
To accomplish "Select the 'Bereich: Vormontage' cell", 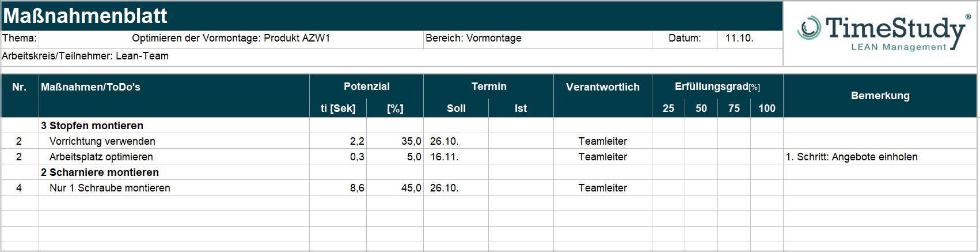I will [473, 39].
